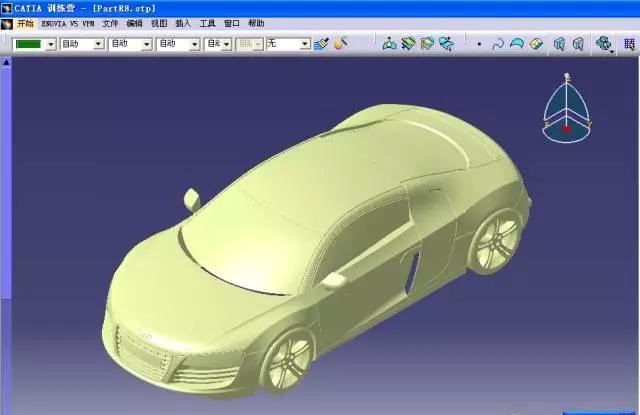Click the grid selection icon at toolbar end
The image size is (640, 415).
pos(630,44)
